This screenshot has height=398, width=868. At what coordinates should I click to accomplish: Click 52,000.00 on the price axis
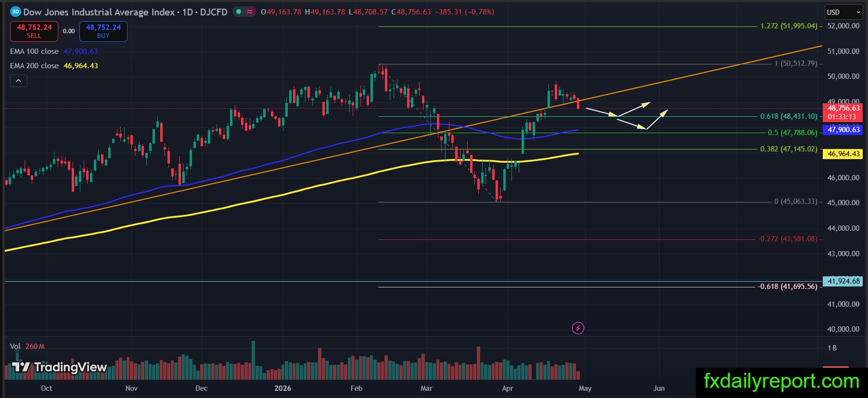[843, 25]
